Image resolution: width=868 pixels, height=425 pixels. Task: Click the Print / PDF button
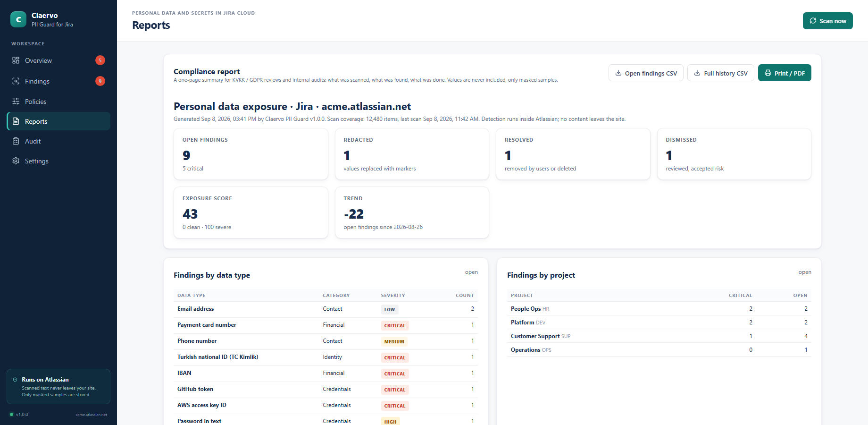tap(785, 73)
